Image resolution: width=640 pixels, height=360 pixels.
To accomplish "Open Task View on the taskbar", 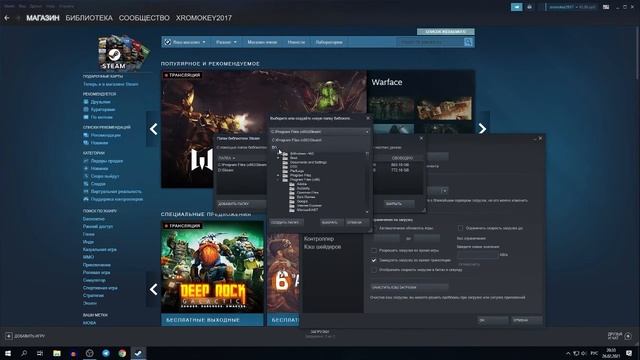I will tap(40, 353).
